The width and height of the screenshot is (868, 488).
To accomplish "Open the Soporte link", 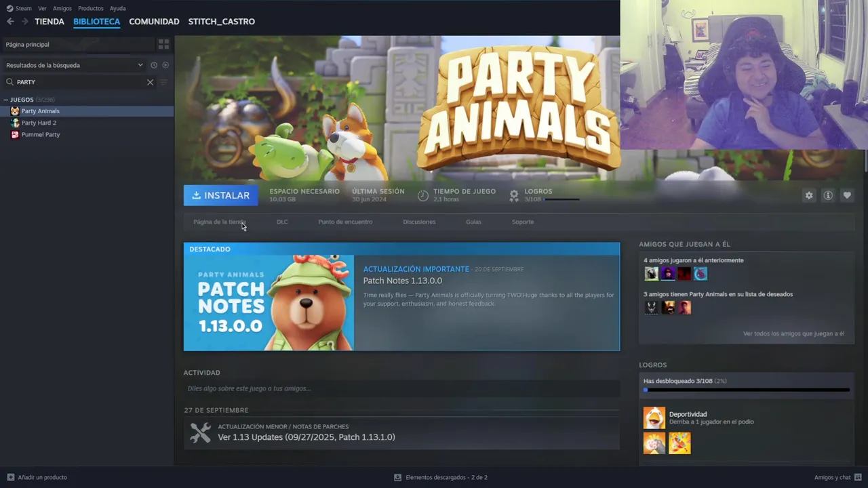I will (523, 222).
